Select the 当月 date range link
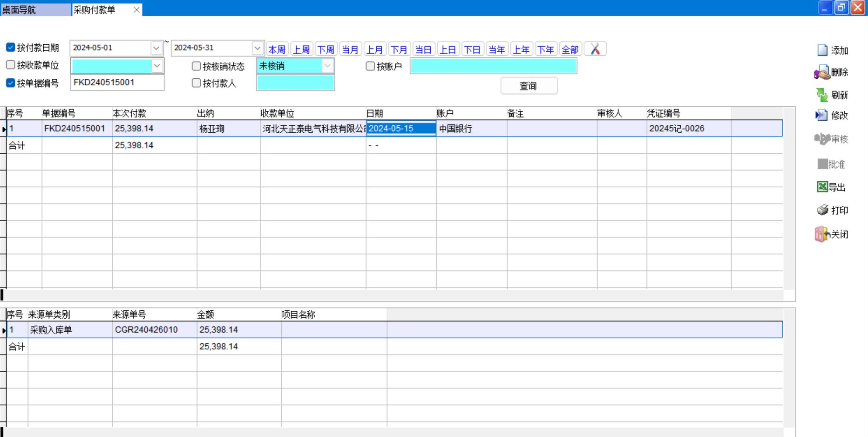Image resolution: width=868 pixels, height=437 pixels. pyautogui.click(x=350, y=49)
